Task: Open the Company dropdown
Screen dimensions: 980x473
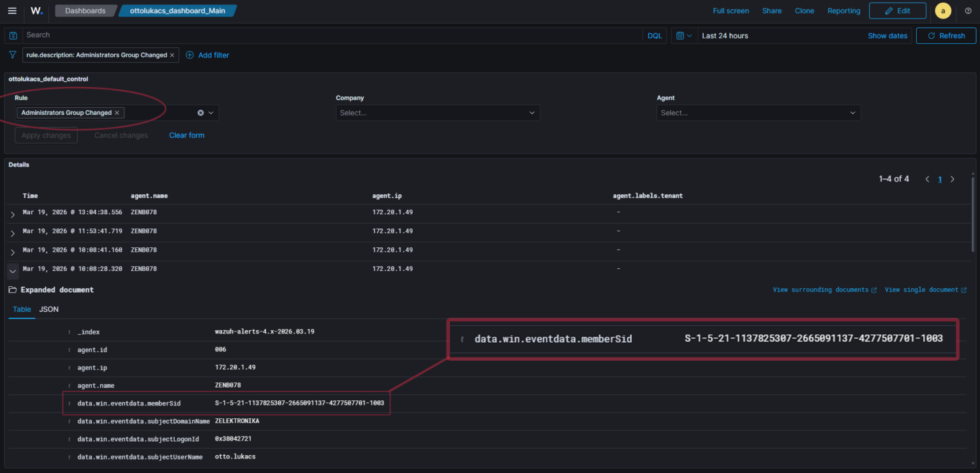Action: click(x=438, y=113)
